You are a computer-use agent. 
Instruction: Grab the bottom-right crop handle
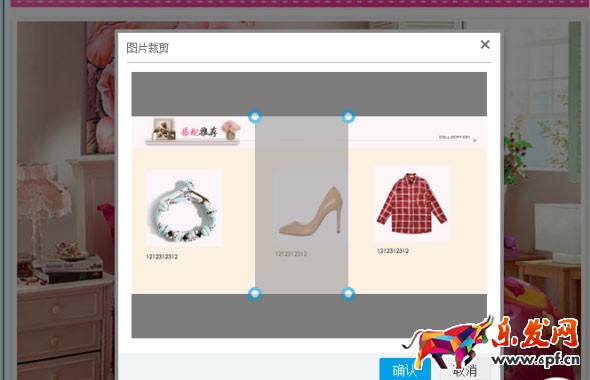click(348, 293)
